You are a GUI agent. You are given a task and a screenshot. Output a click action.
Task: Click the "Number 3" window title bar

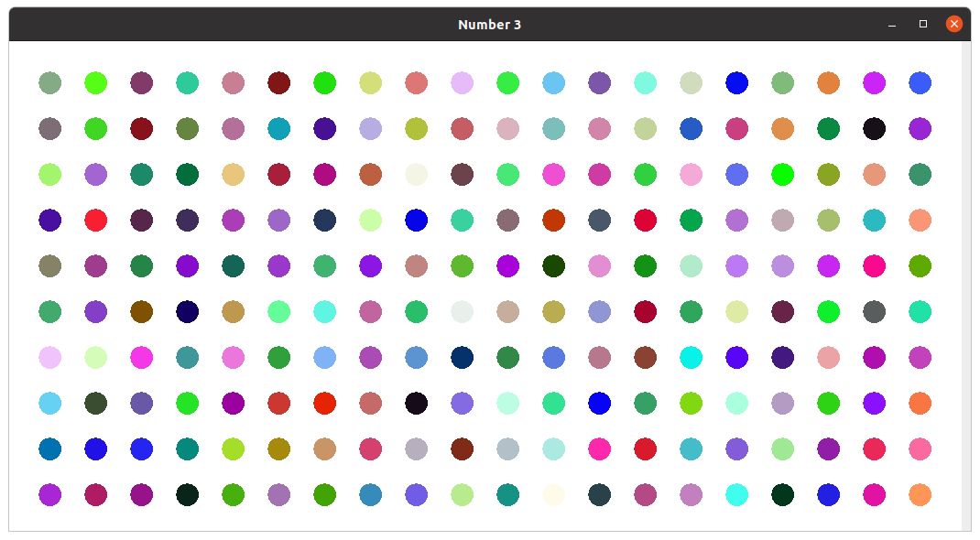(489, 25)
